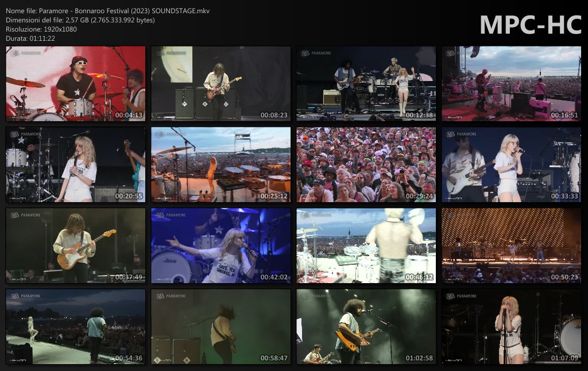This screenshot has height=371, width=588.
Task: Open the drummer thumbnail at 00:04:13
Action: tap(75, 84)
